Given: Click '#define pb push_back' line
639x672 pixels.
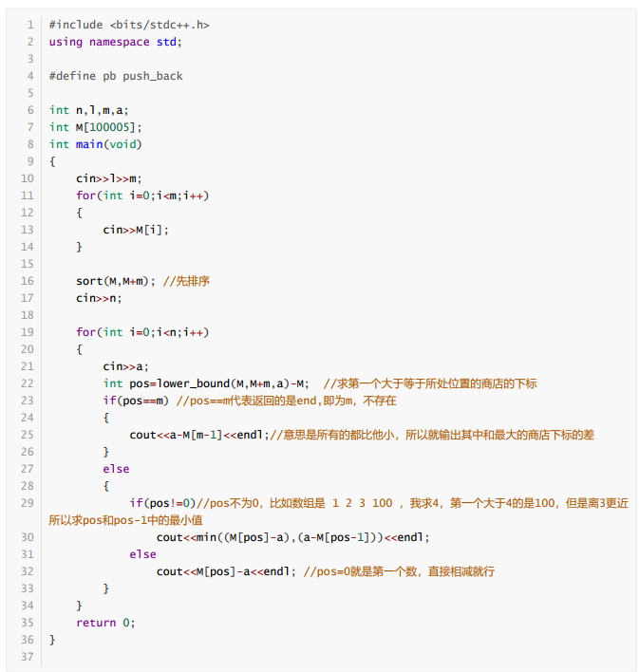Looking at the screenshot, I should click(x=116, y=76).
